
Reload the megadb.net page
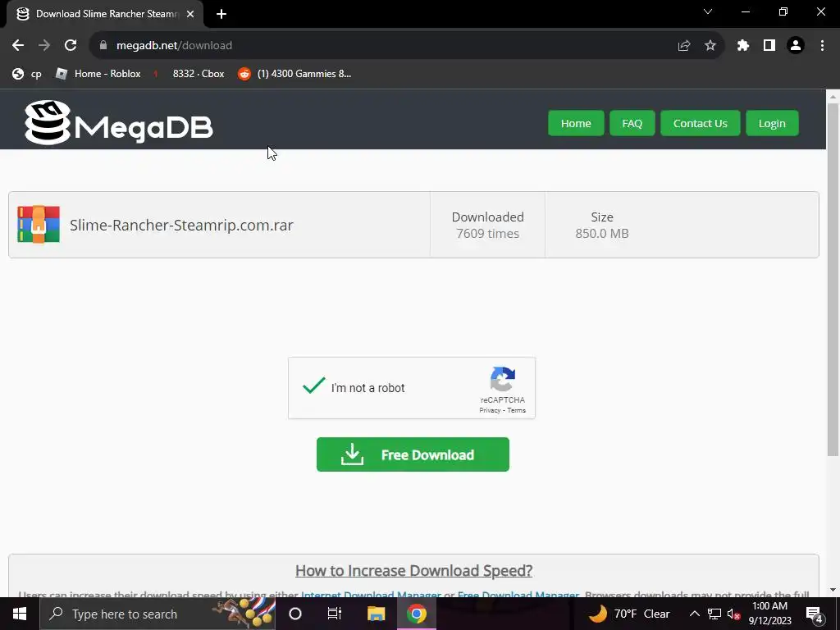click(x=71, y=46)
